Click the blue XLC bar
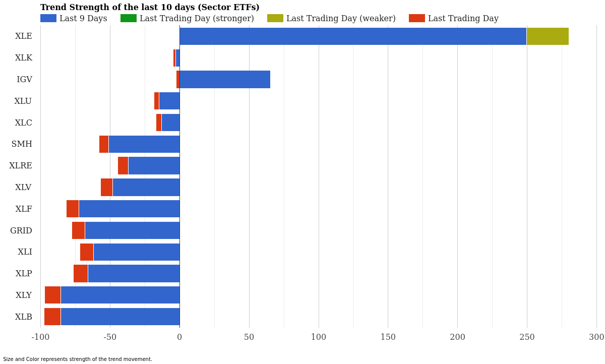The image size is (605, 364). click(x=170, y=123)
